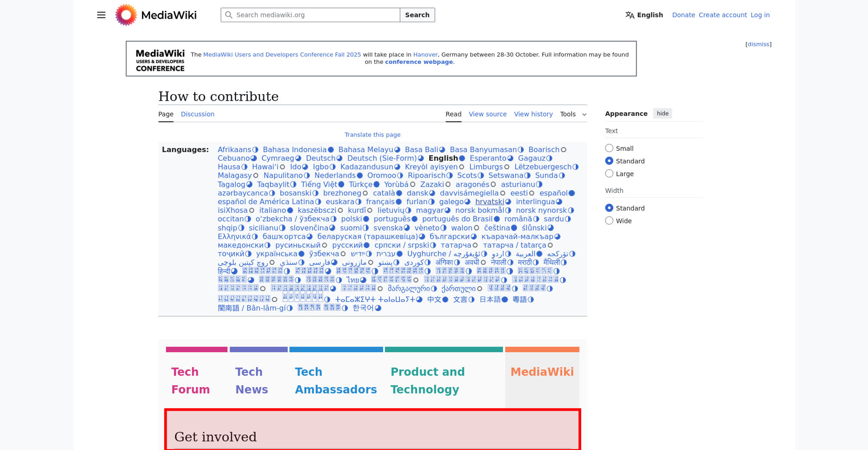Click the progress icon beside Boarisch
868x450 pixels.
pyautogui.click(x=563, y=150)
